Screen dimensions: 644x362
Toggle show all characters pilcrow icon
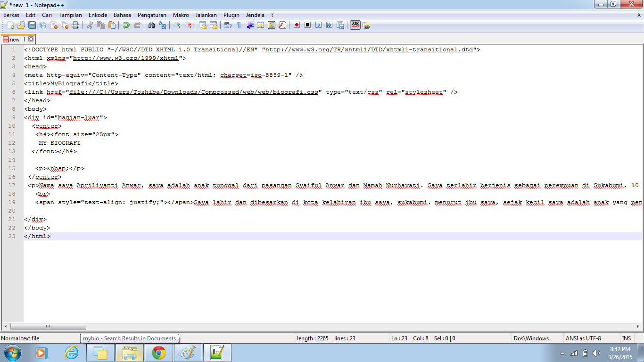pyautogui.click(x=239, y=25)
